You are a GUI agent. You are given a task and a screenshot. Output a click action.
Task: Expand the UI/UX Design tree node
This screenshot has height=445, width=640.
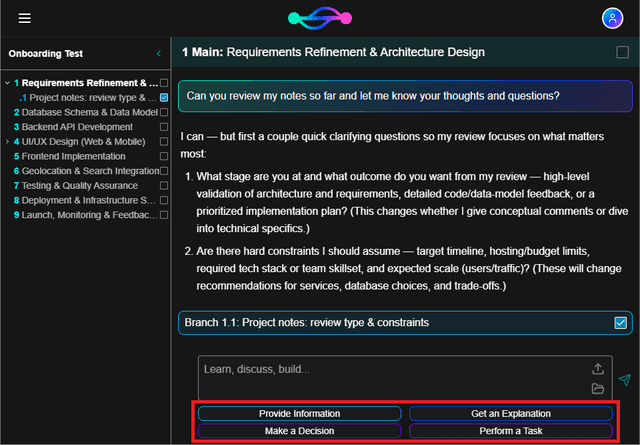click(7, 142)
